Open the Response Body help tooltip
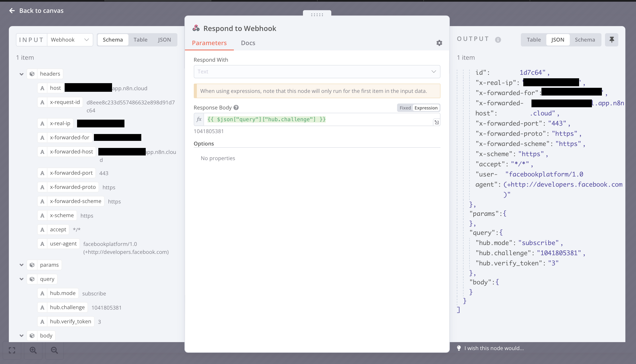636x364 pixels. click(x=236, y=107)
